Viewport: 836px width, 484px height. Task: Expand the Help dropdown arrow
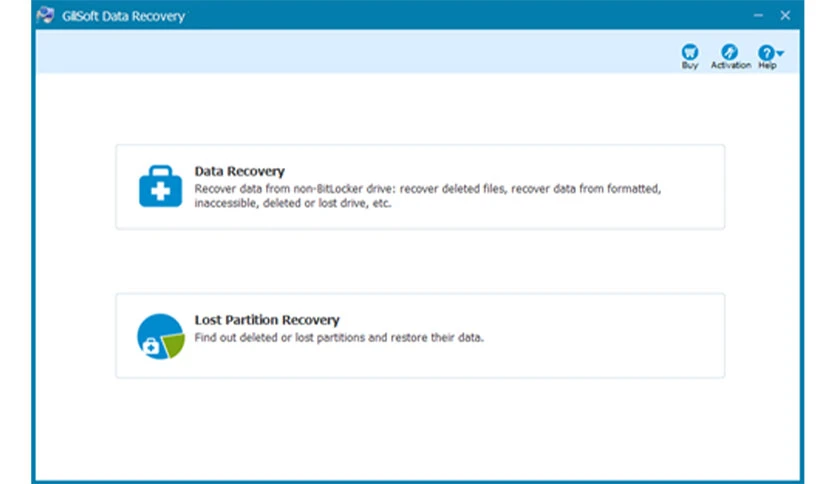pyautogui.click(x=780, y=53)
